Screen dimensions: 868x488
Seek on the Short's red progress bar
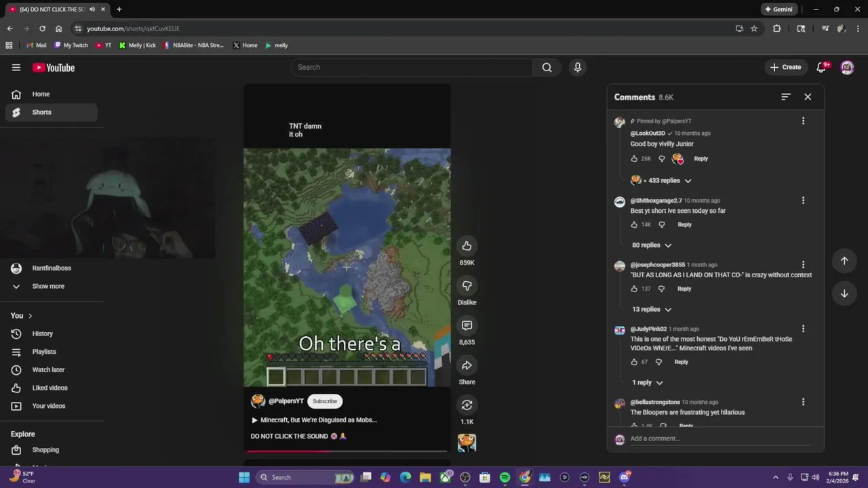point(347,451)
